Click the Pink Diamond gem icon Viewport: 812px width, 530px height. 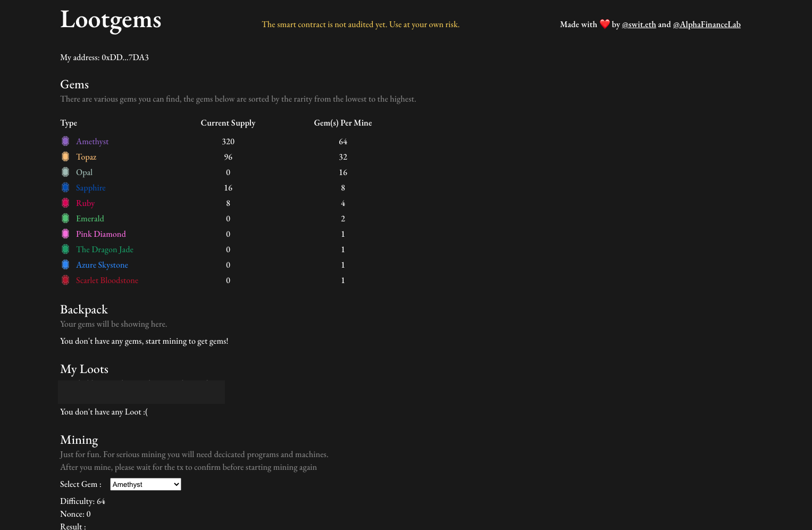pos(65,234)
